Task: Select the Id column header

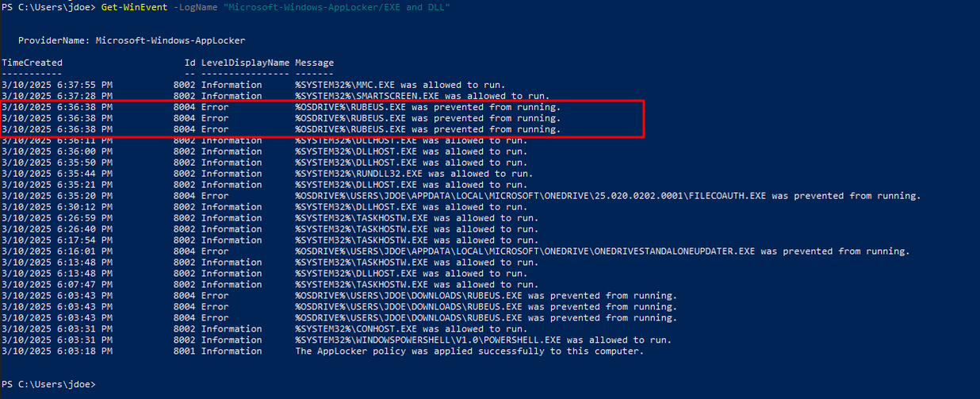Action: [189, 63]
